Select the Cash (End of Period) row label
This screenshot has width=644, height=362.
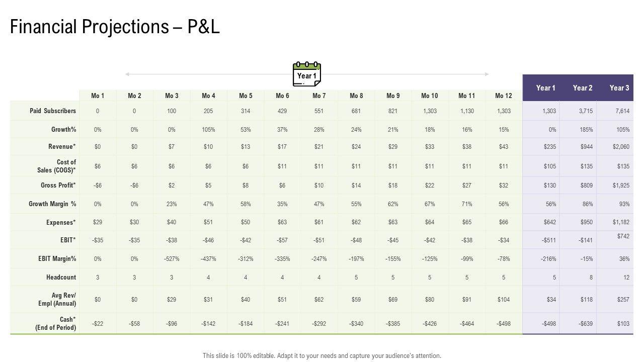tap(56, 323)
